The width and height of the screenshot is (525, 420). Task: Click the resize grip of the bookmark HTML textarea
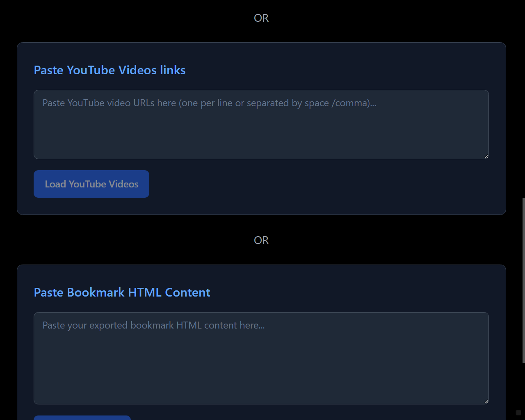[x=486, y=400]
